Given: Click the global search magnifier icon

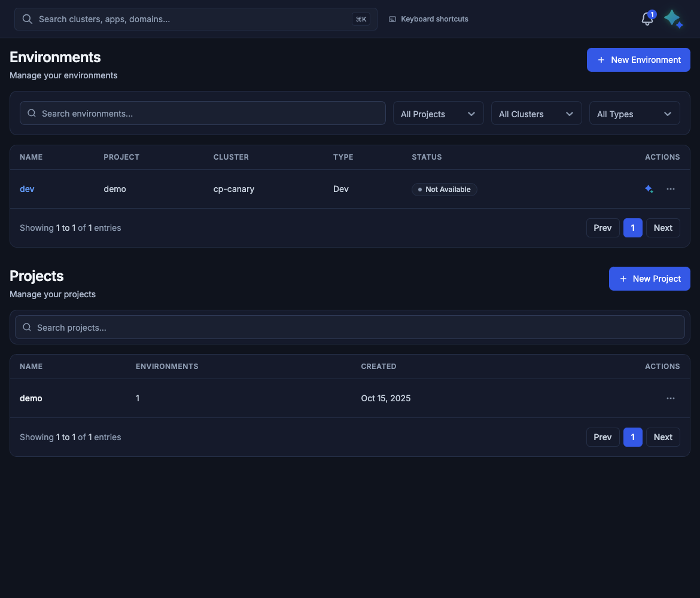Looking at the screenshot, I should pyautogui.click(x=28, y=19).
